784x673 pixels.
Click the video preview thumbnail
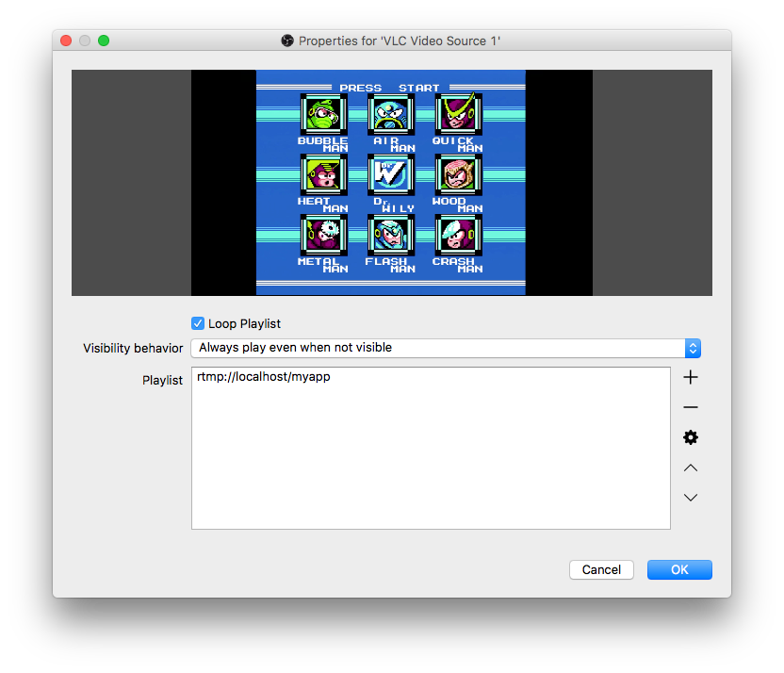point(391,183)
